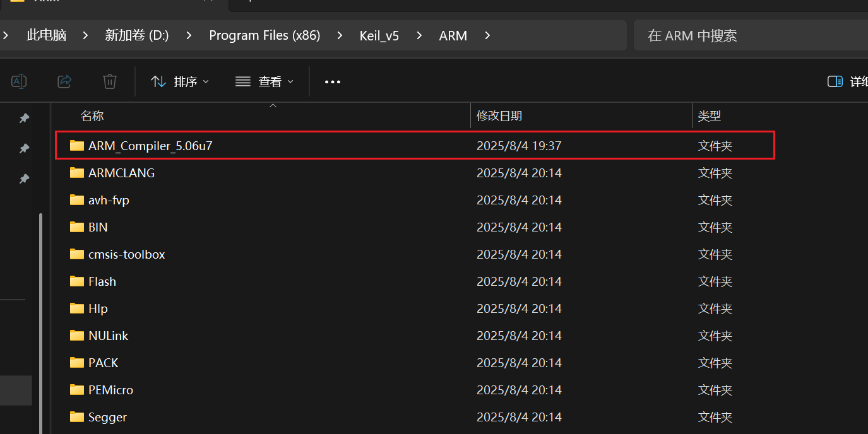Expand chevron after 此电脑 breadcrumb

click(86, 35)
